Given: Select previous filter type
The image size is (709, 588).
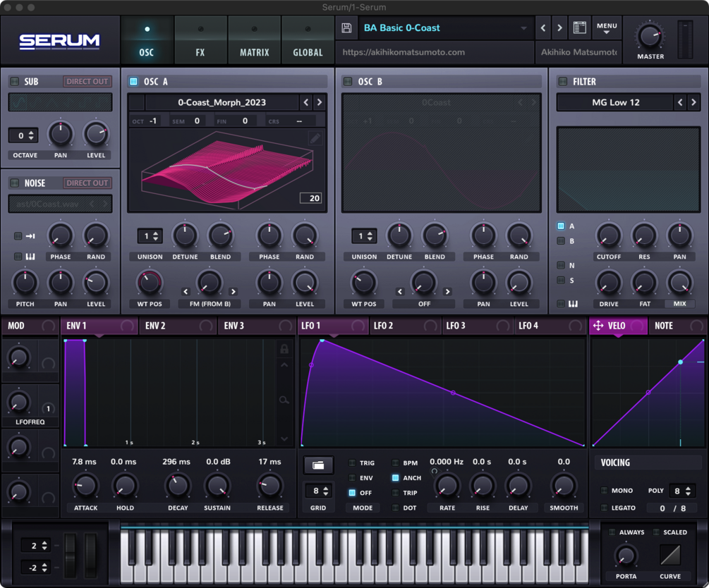Looking at the screenshot, I should [680, 103].
